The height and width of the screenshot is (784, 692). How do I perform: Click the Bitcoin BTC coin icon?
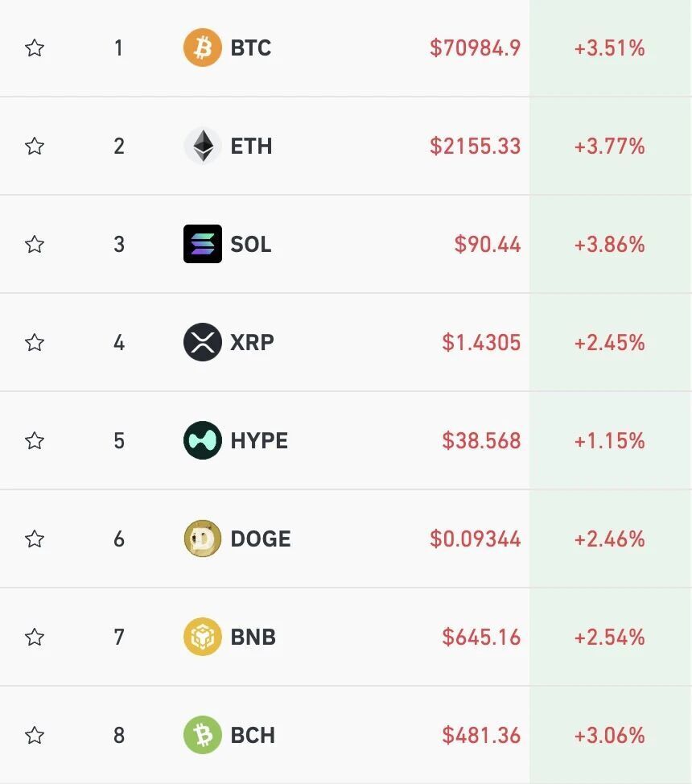(202, 48)
